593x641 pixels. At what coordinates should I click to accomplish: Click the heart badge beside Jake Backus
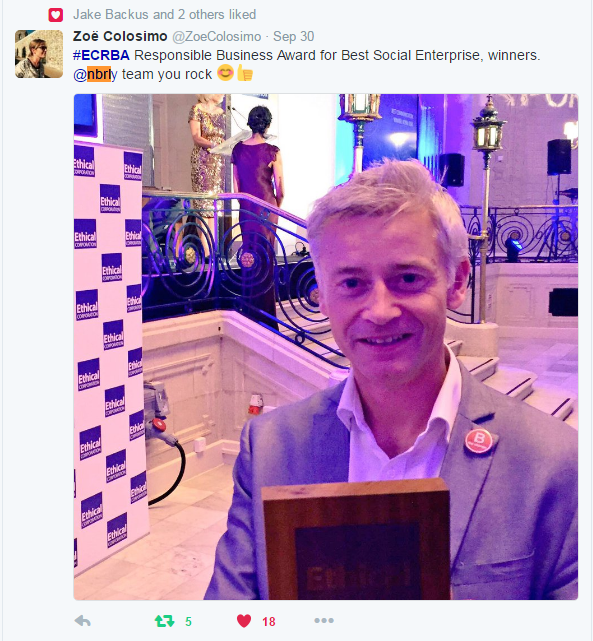56,15
